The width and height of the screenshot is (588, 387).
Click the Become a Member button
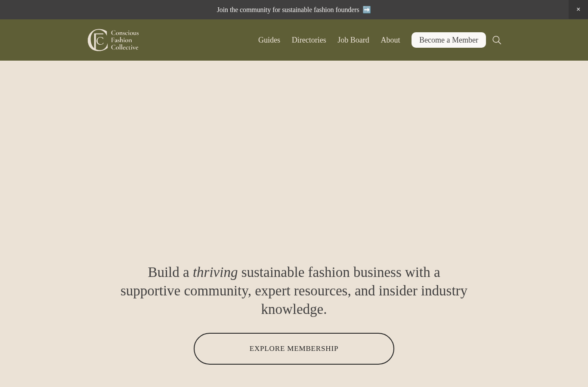pos(449,40)
